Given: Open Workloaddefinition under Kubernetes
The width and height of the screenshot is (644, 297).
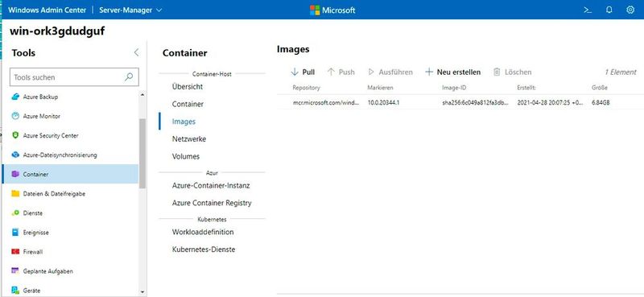Looking at the screenshot, I should pyautogui.click(x=203, y=232).
